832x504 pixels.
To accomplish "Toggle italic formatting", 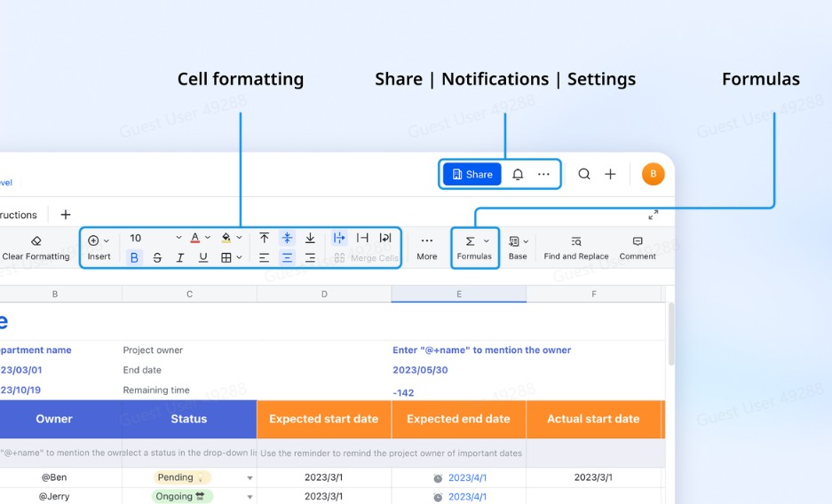I will click(x=180, y=258).
